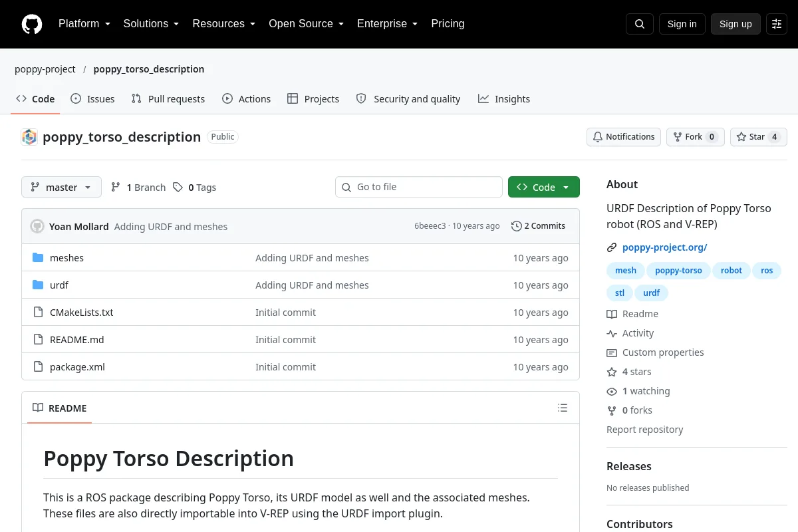The image size is (798, 532).
Task: Open the Security and quality tab
Action: tap(408, 99)
